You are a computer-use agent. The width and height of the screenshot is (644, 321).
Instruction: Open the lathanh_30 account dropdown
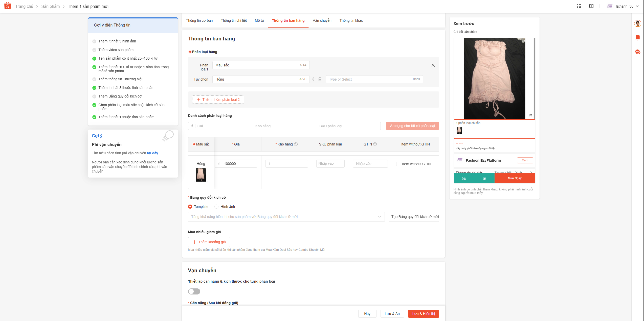pos(625,6)
